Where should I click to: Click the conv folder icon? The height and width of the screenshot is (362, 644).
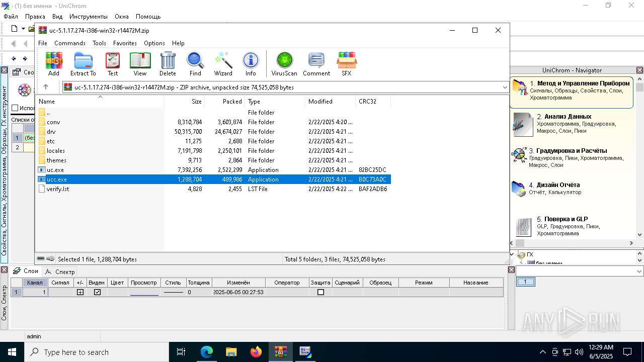click(x=42, y=122)
